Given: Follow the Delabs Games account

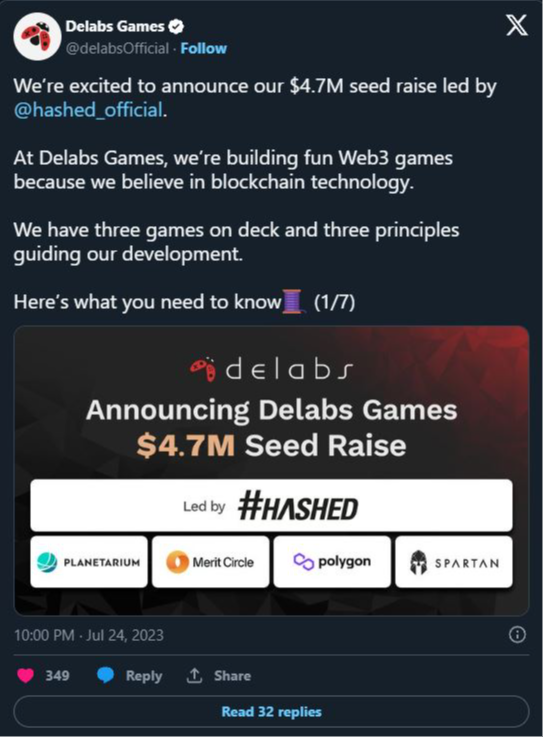Looking at the screenshot, I should pyautogui.click(x=204, y=48).
